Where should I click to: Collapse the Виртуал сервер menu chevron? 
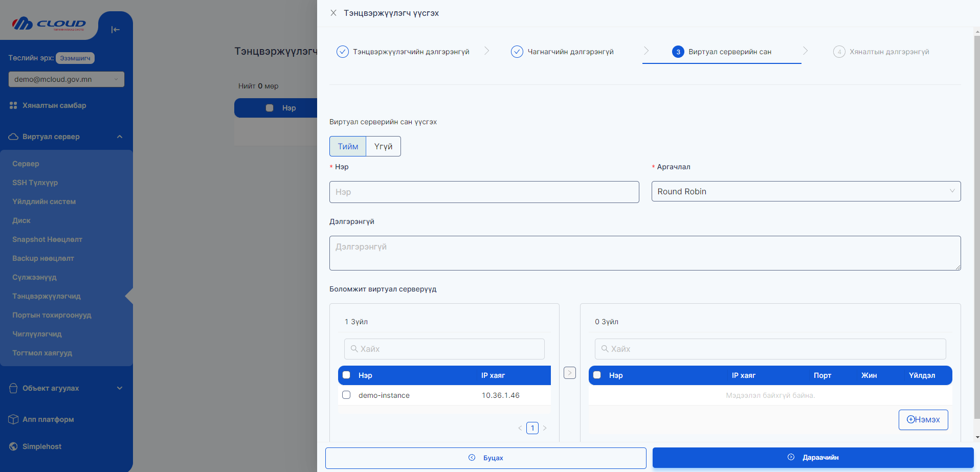tap(120, 137)
